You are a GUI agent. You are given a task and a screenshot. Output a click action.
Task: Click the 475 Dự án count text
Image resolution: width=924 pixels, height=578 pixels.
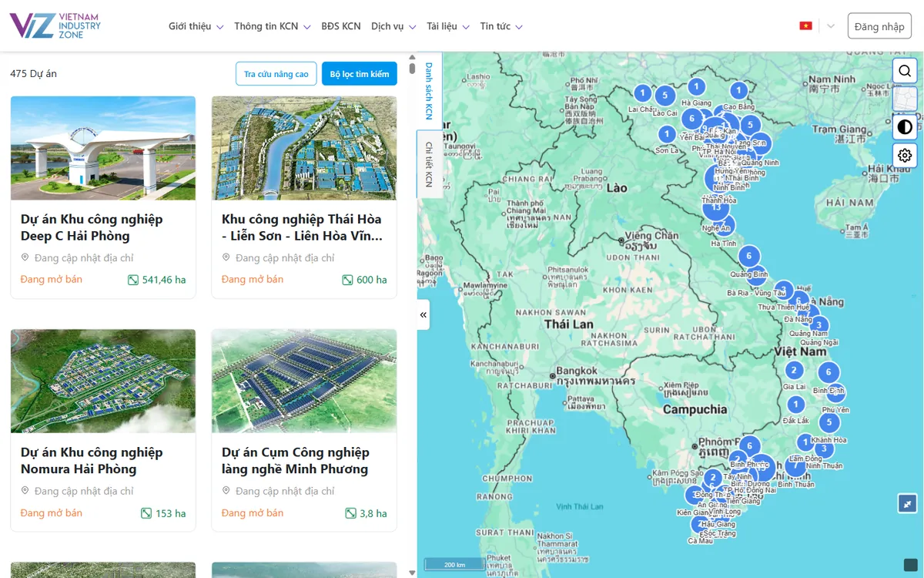click(x=33, y=73)
